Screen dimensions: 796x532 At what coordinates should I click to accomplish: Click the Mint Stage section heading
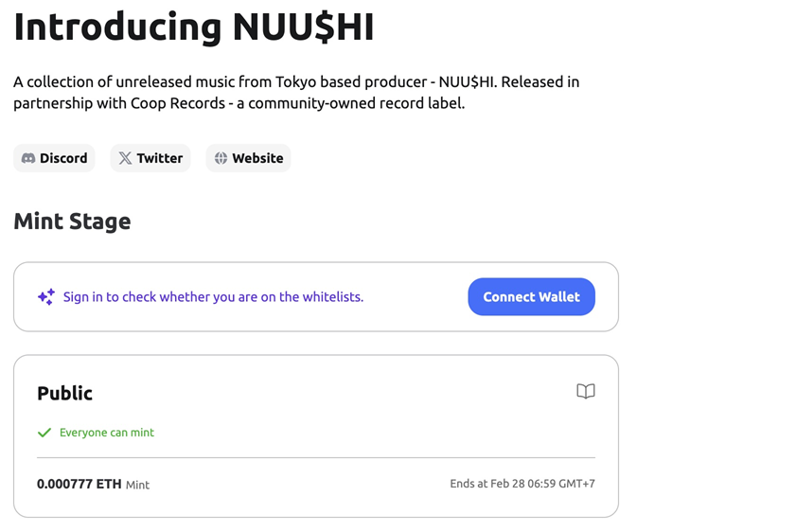tap(72, 222)
